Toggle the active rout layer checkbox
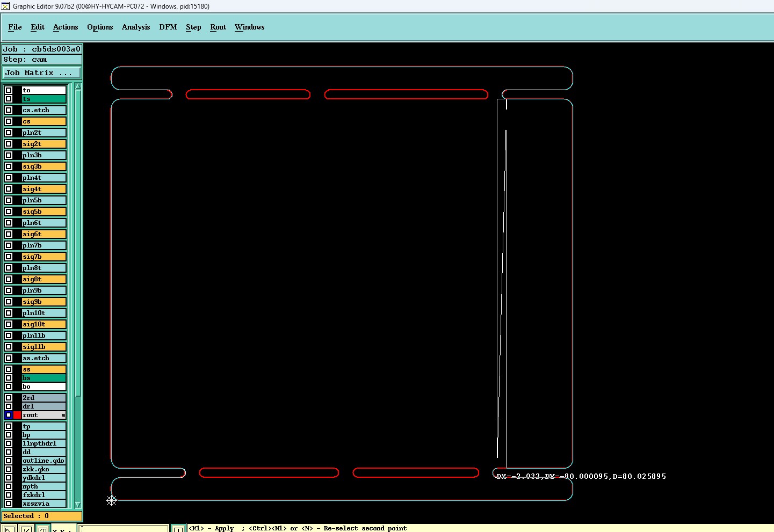The height and width of the screenshot is (532, 774). 9,415
